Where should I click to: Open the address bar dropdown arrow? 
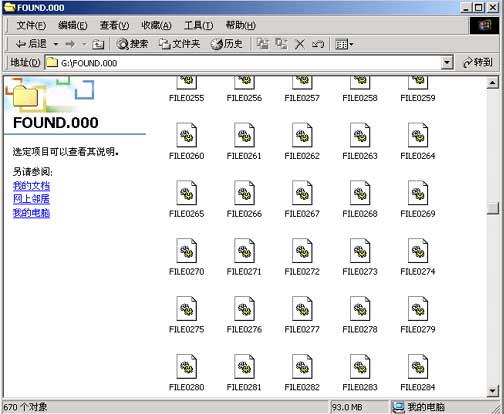(447, 63)
